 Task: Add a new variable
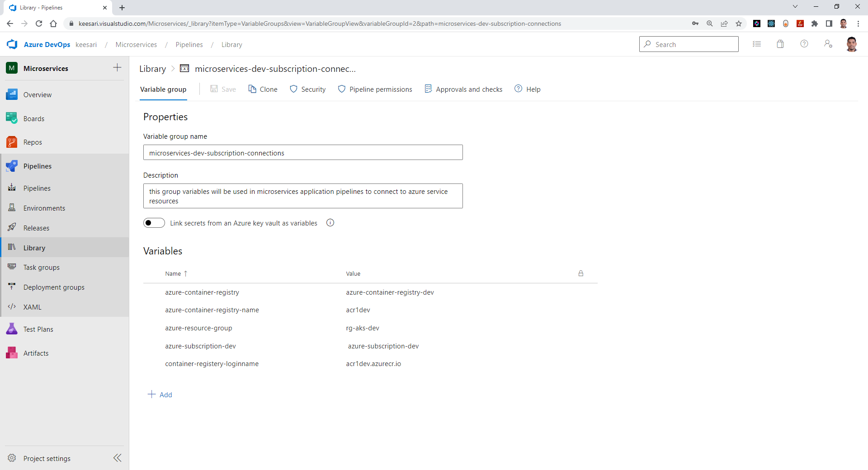point(160,395)
